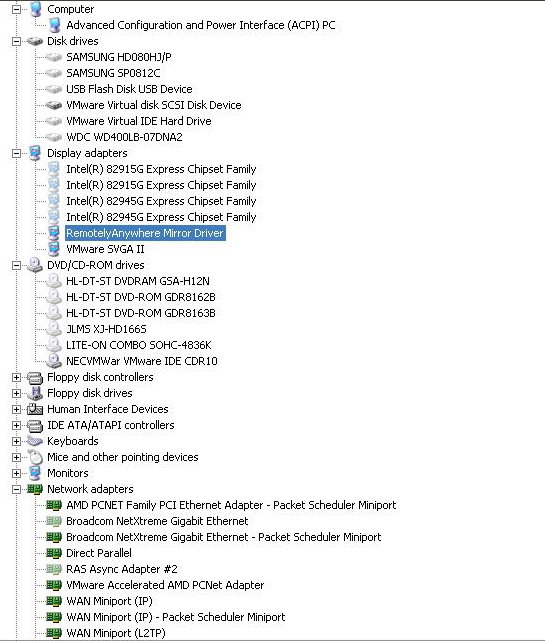Select first Intel(R) 82915G Express Chipset entry
This screenshot has height=641, width=545.
pyautogui.click(x=161, y=169)
